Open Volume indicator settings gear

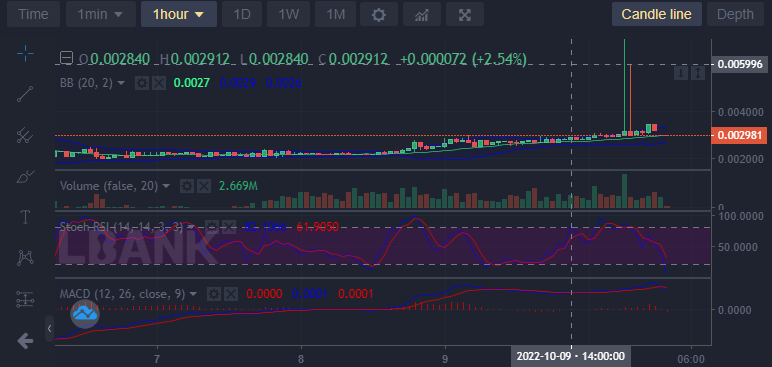[x=187, y=186]
